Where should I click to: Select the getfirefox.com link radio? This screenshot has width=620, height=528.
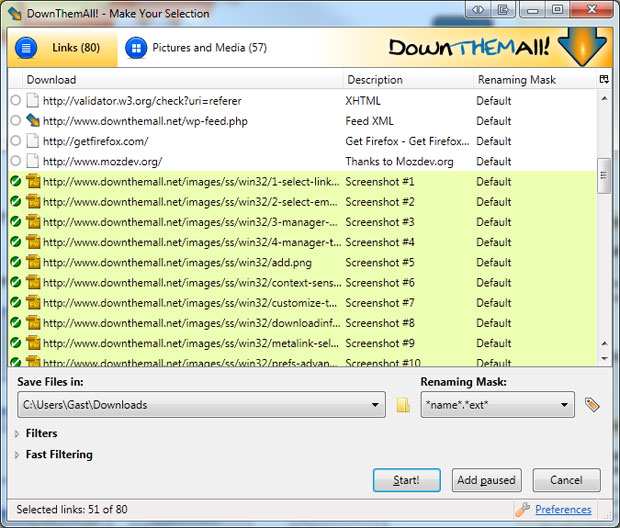pos(15,141)
